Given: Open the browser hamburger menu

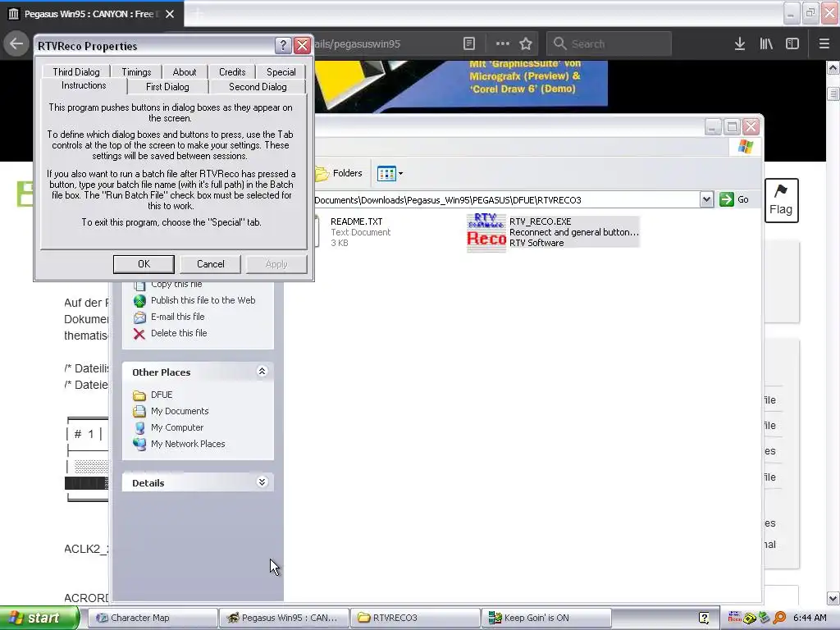Looking at the screenshot, I should click(x=824, y=44).
